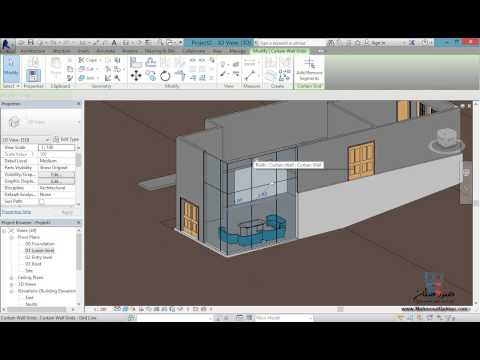Click Add/Remove Segments tool
480x360 pixels.
tap(309, 69)
